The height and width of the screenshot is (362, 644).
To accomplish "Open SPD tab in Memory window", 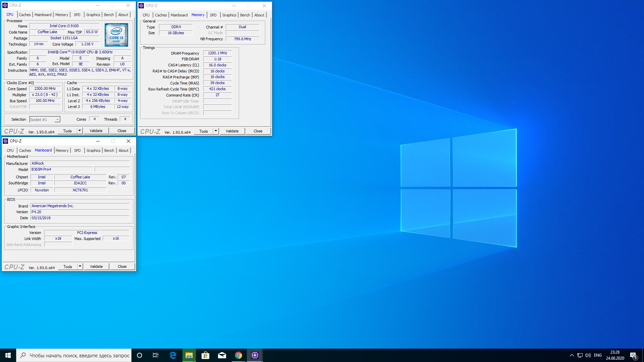I will click(213, 15).
